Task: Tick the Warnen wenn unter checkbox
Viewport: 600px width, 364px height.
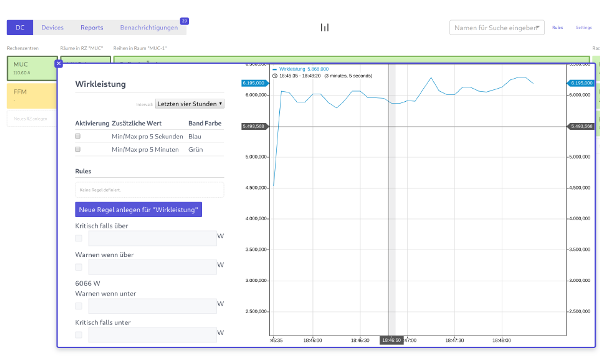Action: (79, 306)
